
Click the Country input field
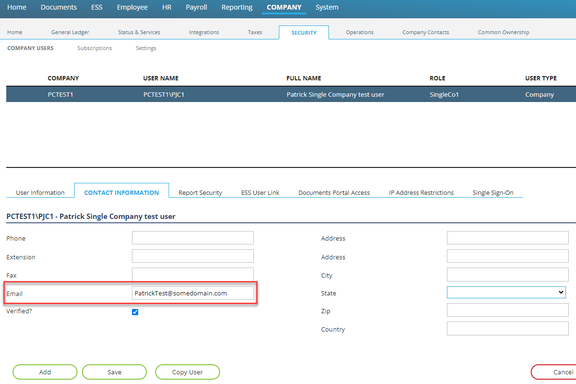[x=508, y=329]
